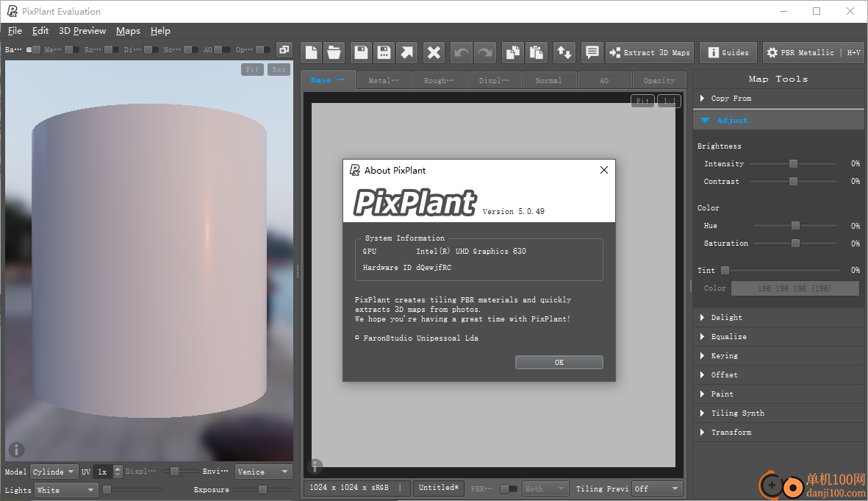Image resolution: width=868 pixels, height=501 pixels.
Task: Toggle the Normal map switch
Action: [x=191, y=50]
